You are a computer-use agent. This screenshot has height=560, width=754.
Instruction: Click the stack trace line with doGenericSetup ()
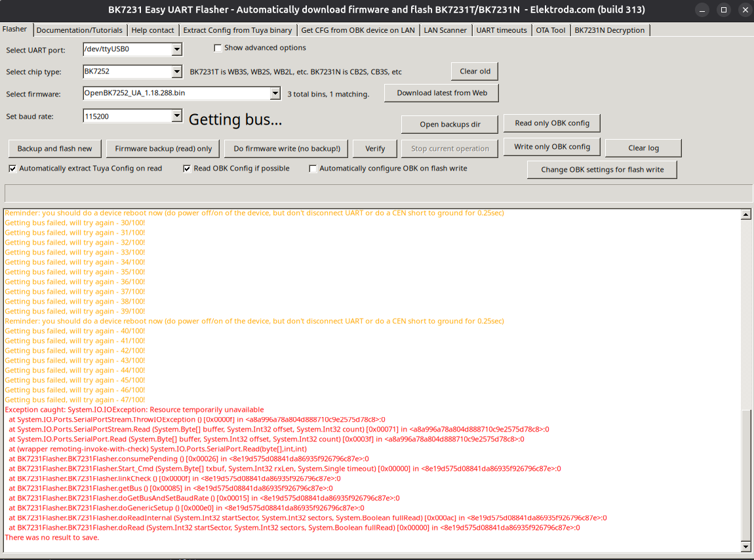pyautogui.click(x=186, y=508)
